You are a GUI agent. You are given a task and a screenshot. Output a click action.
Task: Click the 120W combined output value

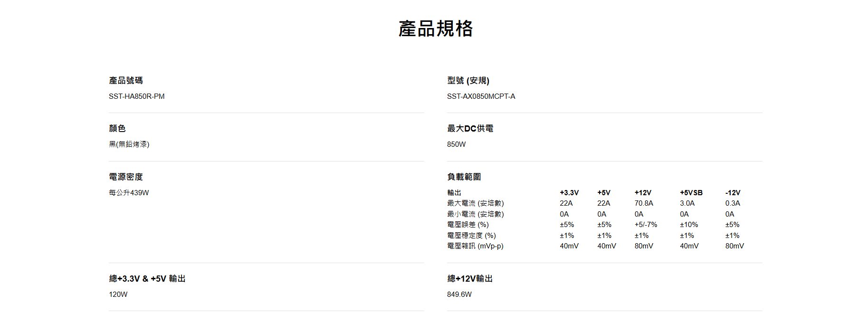pos(118,294)
